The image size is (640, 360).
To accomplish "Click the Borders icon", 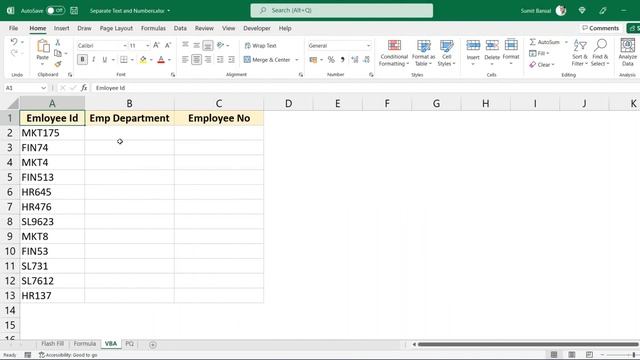I will pyautogui.click(x=124, y=60).
